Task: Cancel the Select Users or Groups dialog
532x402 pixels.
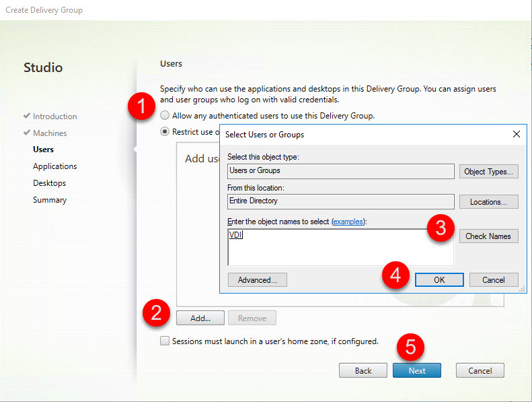Action: [493, 280]
